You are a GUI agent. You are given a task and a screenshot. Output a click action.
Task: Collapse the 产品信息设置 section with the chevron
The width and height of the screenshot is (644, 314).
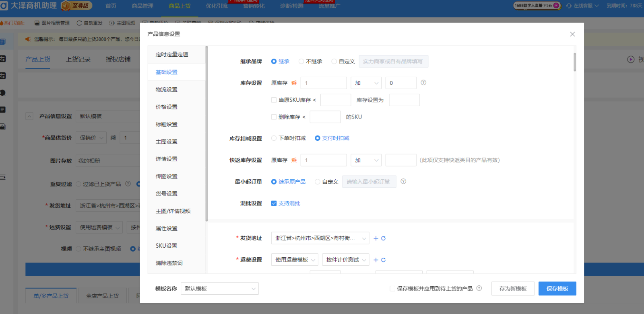pyautogui.click(x=29, y=116)
